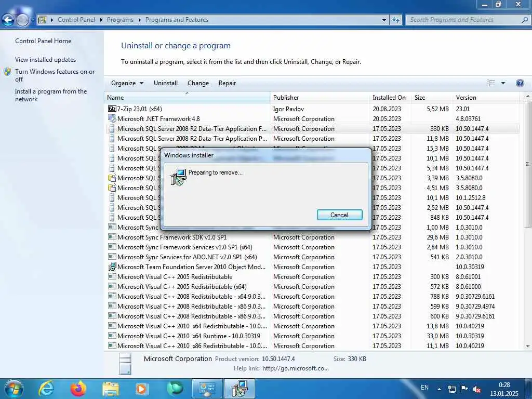The image size is (532, 399).
Task: Show hidden tray icons arrow
Action: (x=439, y=389)
